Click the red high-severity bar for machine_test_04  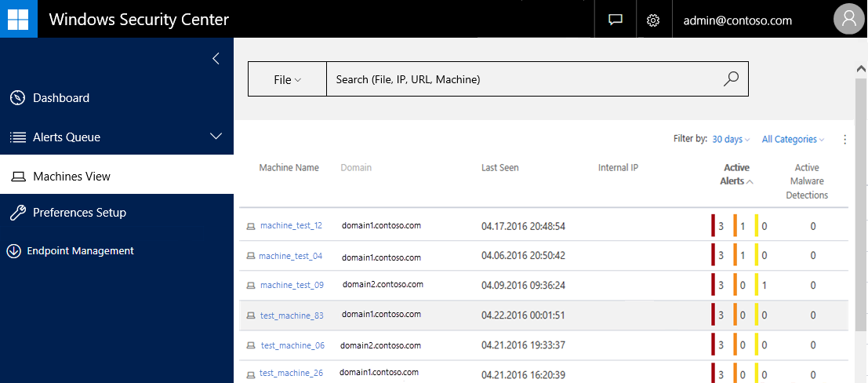tap(713, 255)
